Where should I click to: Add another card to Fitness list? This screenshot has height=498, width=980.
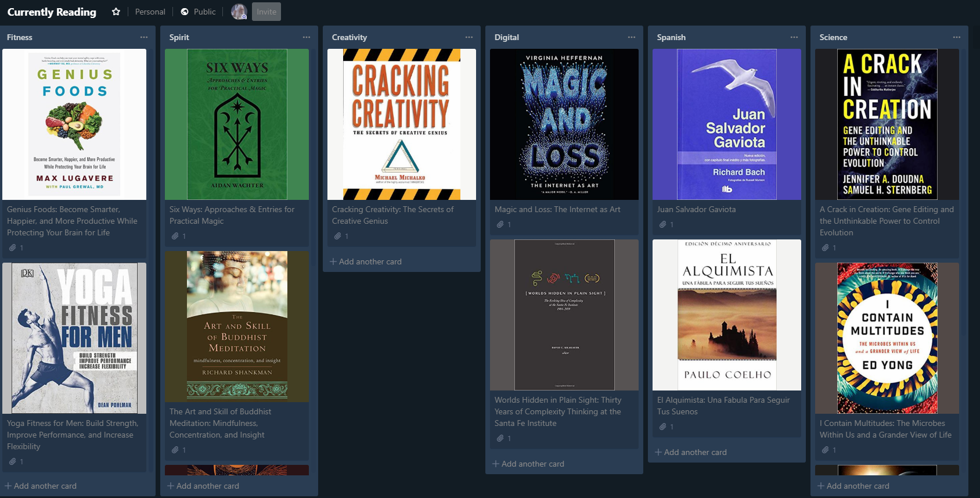41,486
